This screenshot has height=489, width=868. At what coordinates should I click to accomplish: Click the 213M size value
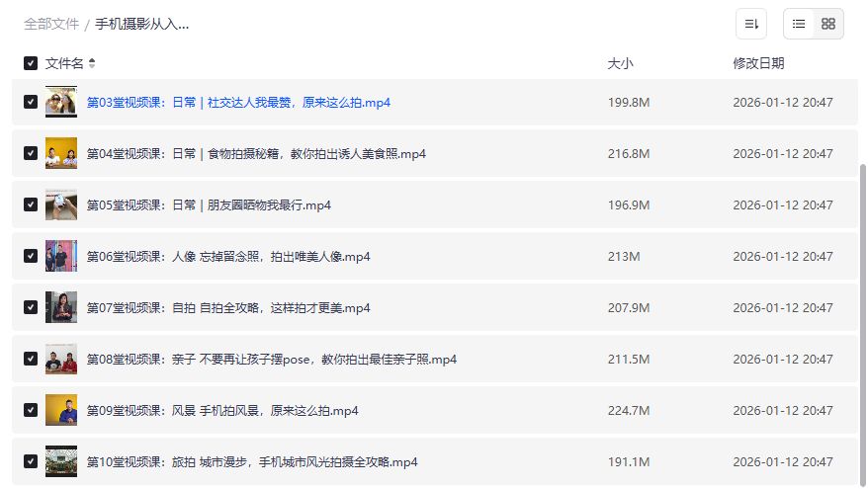tap(624, 257)
